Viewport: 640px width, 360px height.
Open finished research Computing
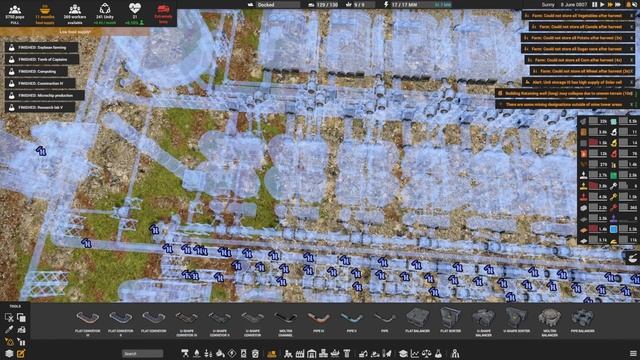[36, 71]
